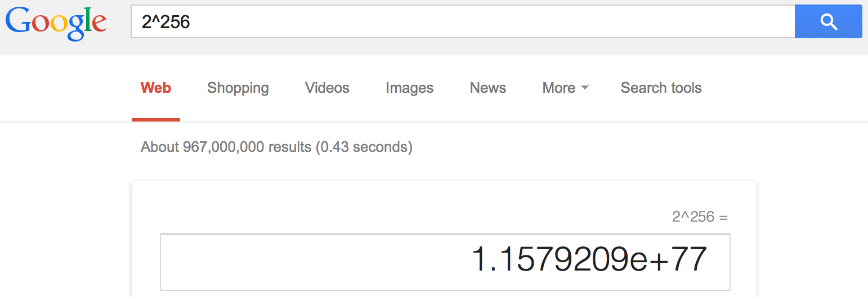This screenshot has height=297, width=868.
Task: Click the red underline below Web tab
Action: pos(156,120)
